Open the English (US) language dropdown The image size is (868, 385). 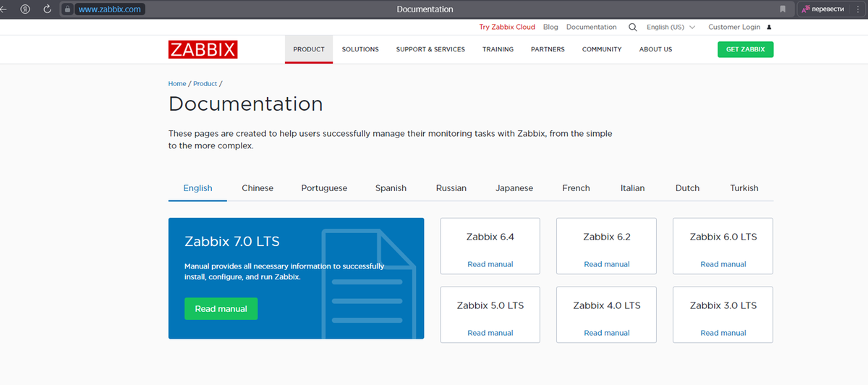(671, 27)
